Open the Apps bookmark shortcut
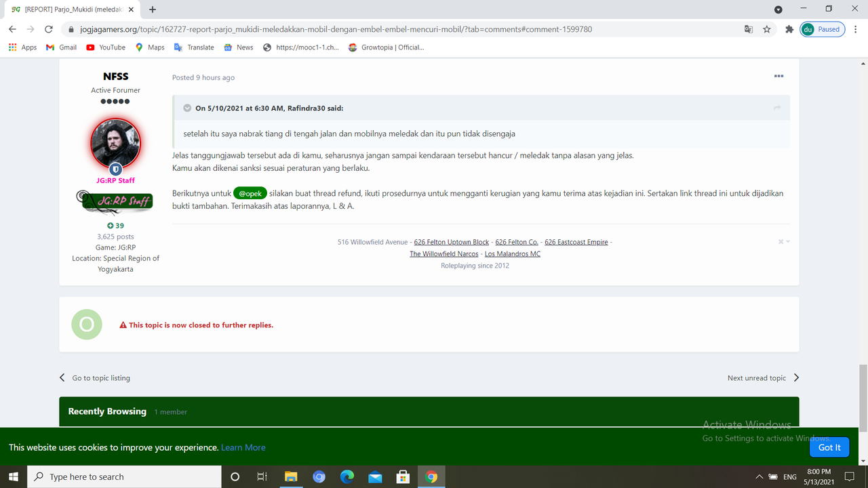 point(22,47)
